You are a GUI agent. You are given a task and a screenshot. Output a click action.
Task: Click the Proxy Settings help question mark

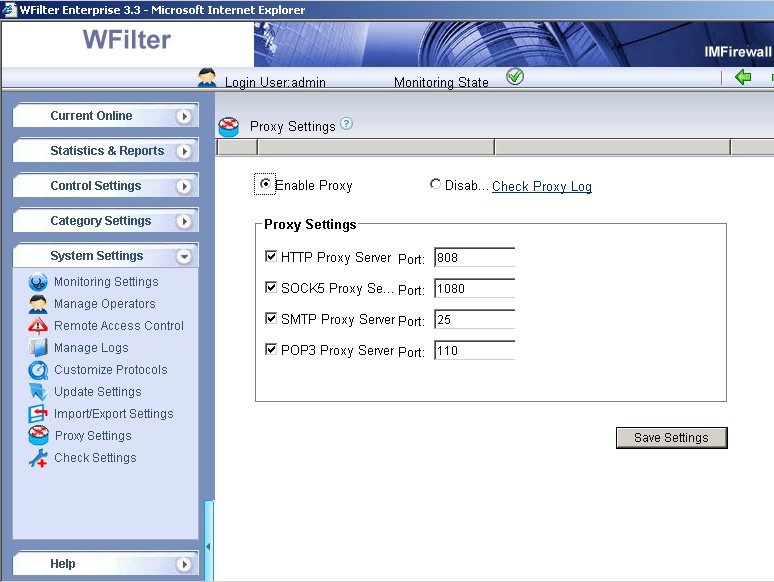coord(347,123)
